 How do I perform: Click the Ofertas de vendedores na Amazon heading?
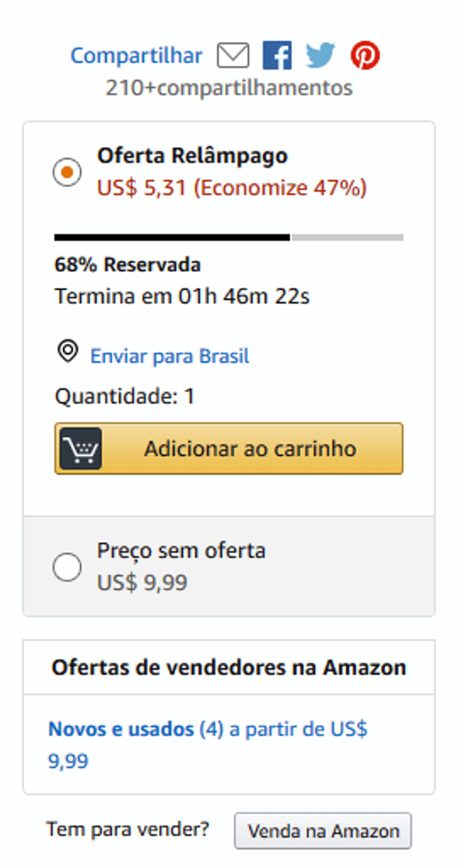(229, 667)
